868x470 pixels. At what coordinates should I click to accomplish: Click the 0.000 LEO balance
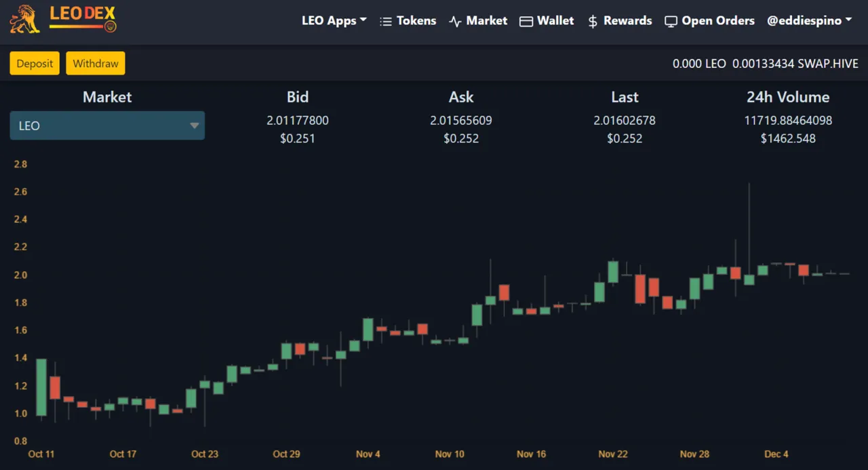click(x=699, y=64)
